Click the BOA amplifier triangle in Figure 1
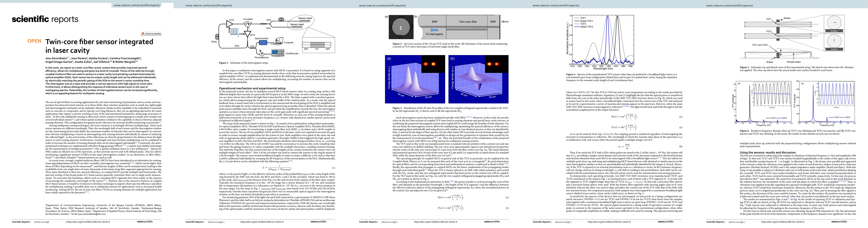 click(x=248, y=34)
